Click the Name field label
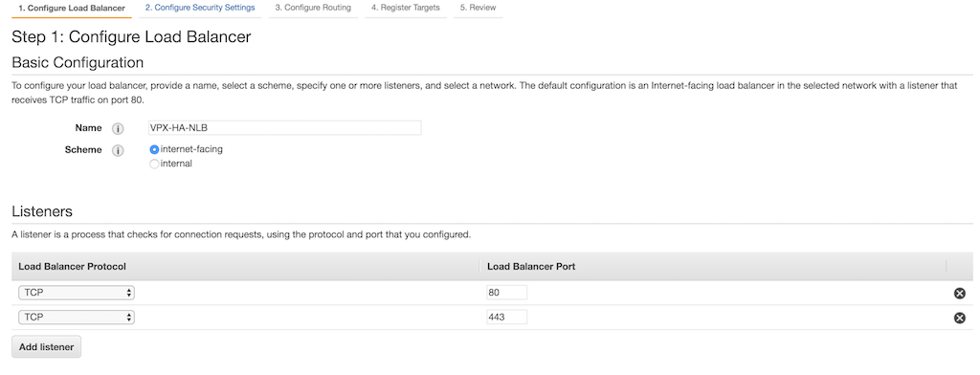980x375 pixels. (88, 128)
